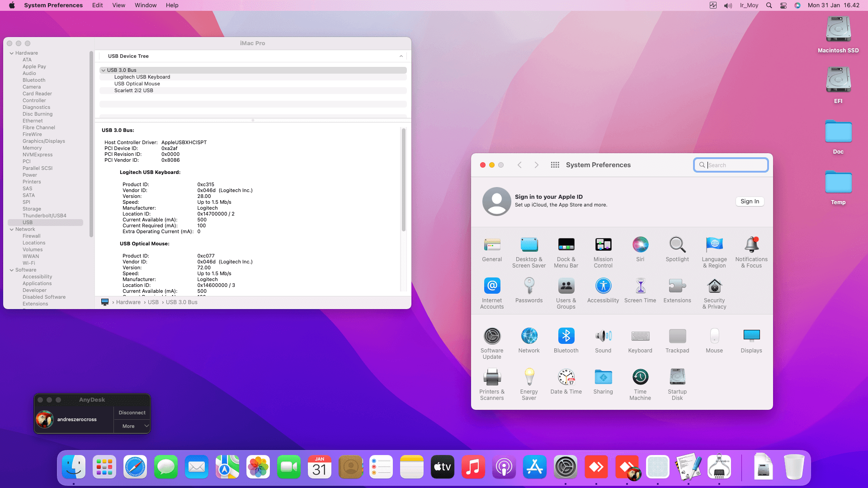Collapse the Network sidebar section
This screenshot has height=488, width=868.
(12, 230)
